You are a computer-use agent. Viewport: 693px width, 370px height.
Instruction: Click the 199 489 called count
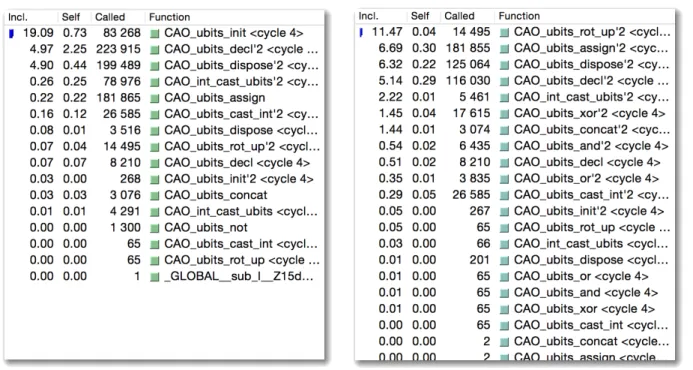[x=118, y=65]
